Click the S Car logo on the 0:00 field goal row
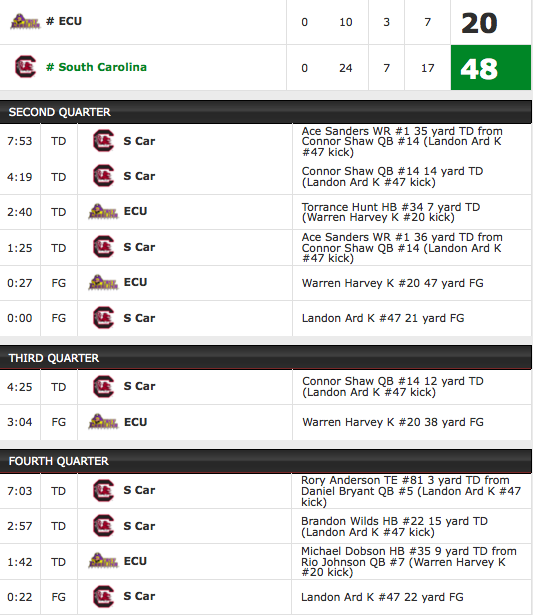Viewport: 533px width, 615px height. tap(104, 318)
